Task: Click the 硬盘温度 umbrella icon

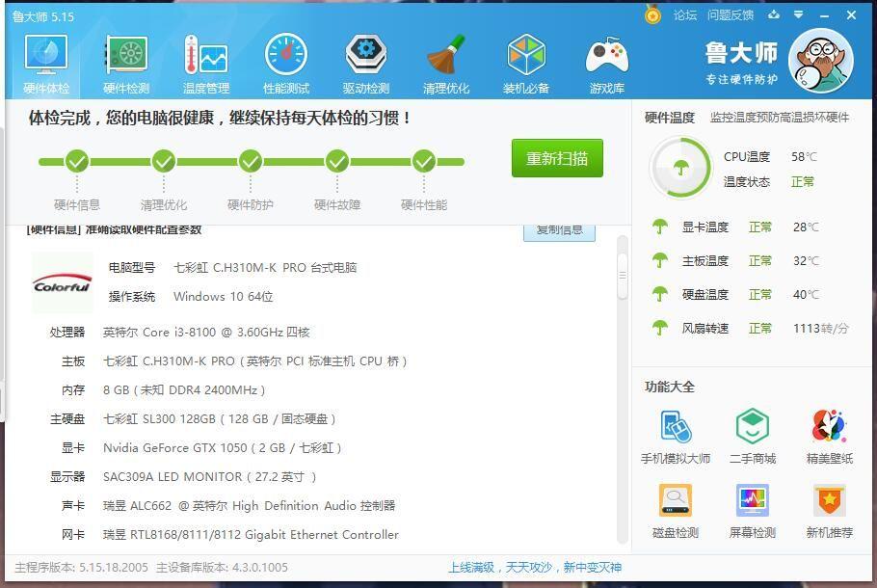Action: (660, 294)
